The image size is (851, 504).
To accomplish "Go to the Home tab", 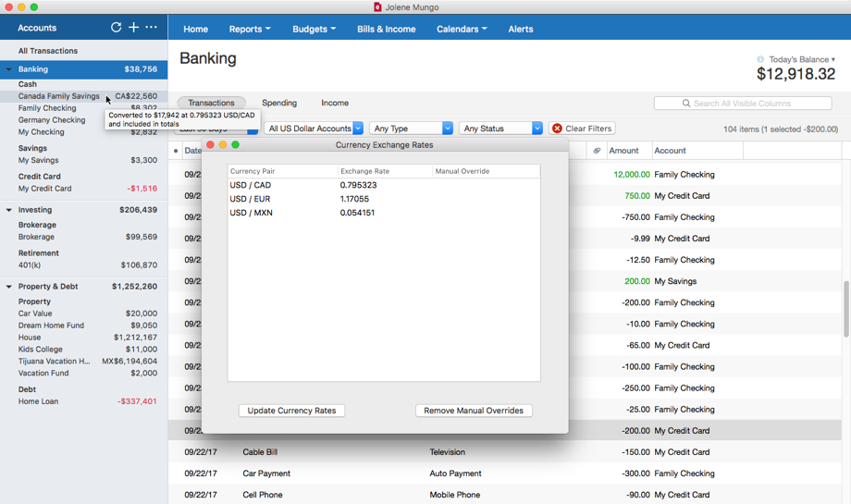I will (x=195, y=30).
